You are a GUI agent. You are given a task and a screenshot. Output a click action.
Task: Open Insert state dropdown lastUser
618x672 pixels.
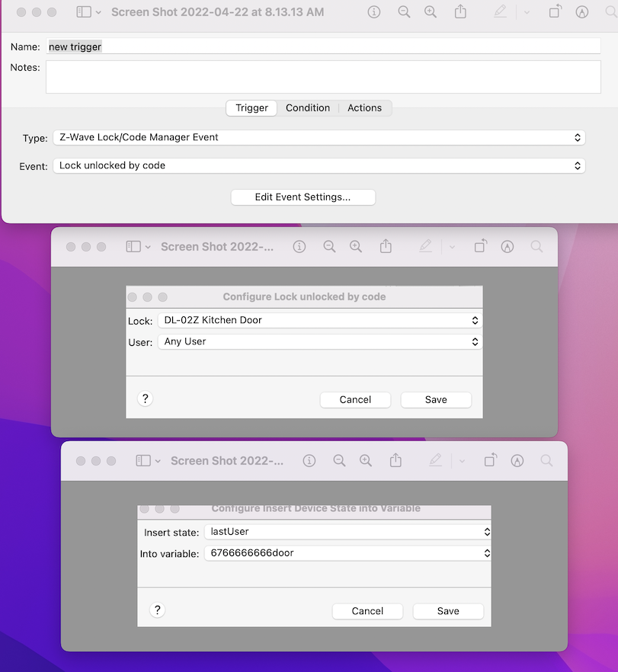[x=347, y=532]
